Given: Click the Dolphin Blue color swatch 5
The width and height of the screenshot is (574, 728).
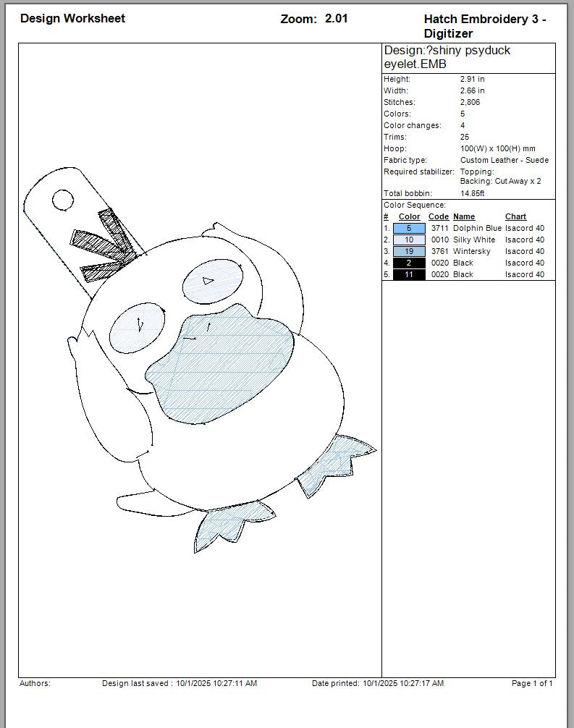Looking at the screenshot, I should (409, 228).
